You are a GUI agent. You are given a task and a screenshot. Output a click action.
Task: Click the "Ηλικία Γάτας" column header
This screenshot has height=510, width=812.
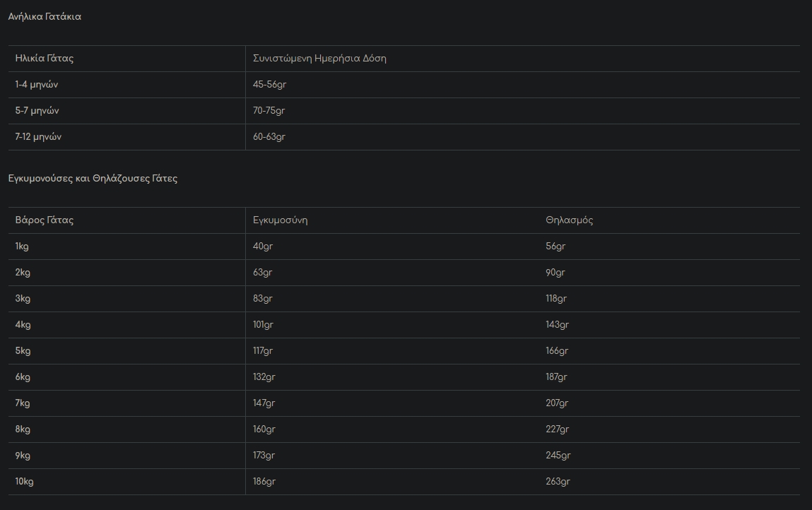(45, 59)
